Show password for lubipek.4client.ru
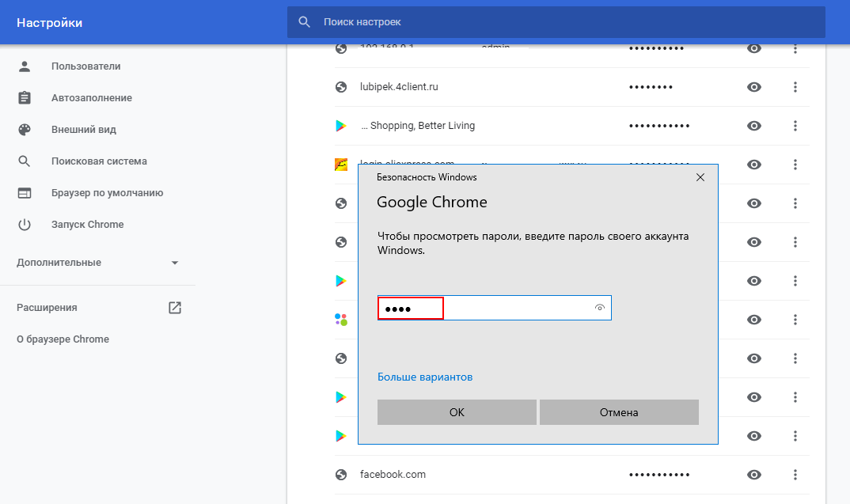The height and width of the screenshot is (504, 850). [x=754, y=87]
